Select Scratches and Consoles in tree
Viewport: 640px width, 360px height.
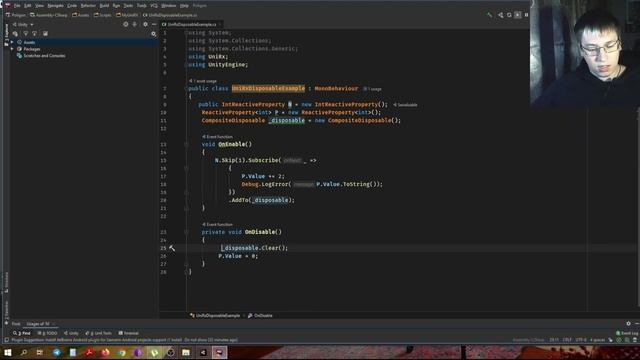point(41,56)
